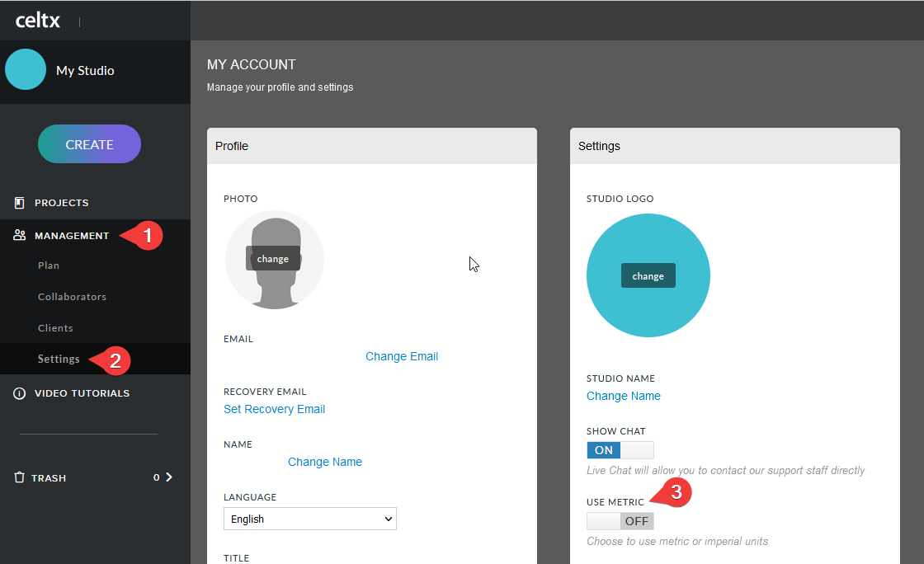Click the celtx logo
Screen dimensions: 924x564
(38, 21)
